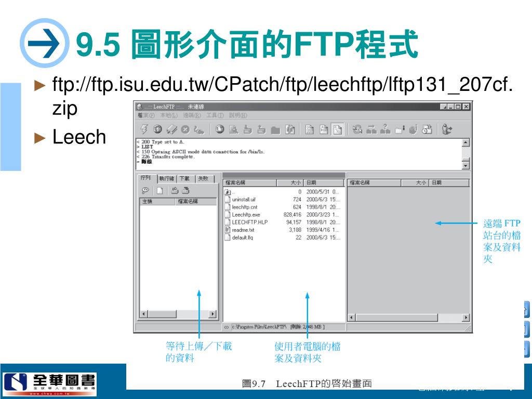This screenshot has height=399, width=532.
Task: Click the arrow-over-folders transfer icon
Action: coord(371,129)
